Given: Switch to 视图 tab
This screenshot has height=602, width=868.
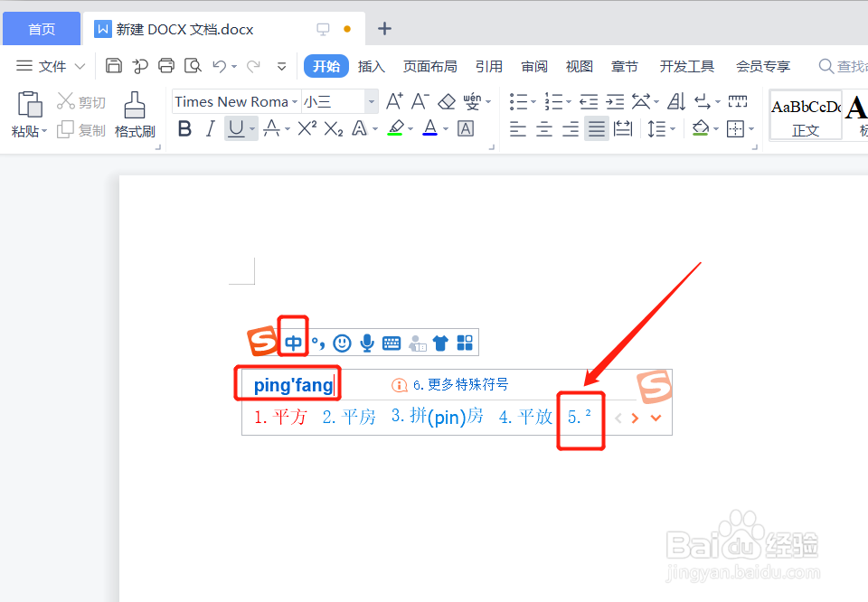Looking at the screenshot, I should pos(580,66).
